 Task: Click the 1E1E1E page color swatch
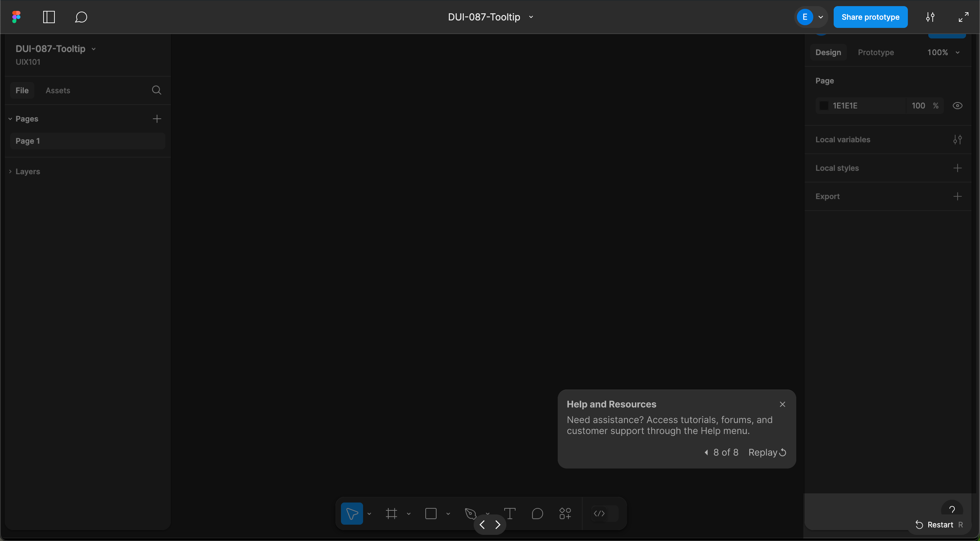823,106
